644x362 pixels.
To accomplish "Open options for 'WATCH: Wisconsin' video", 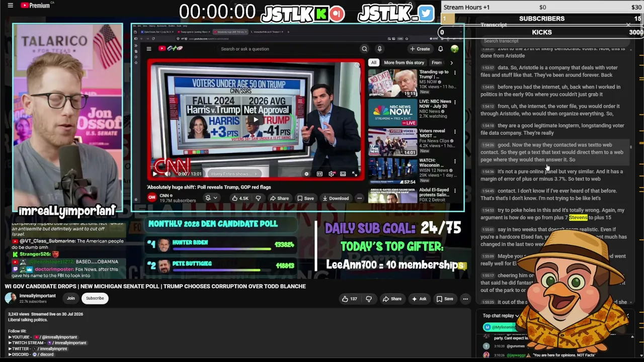I will [455, 161].
